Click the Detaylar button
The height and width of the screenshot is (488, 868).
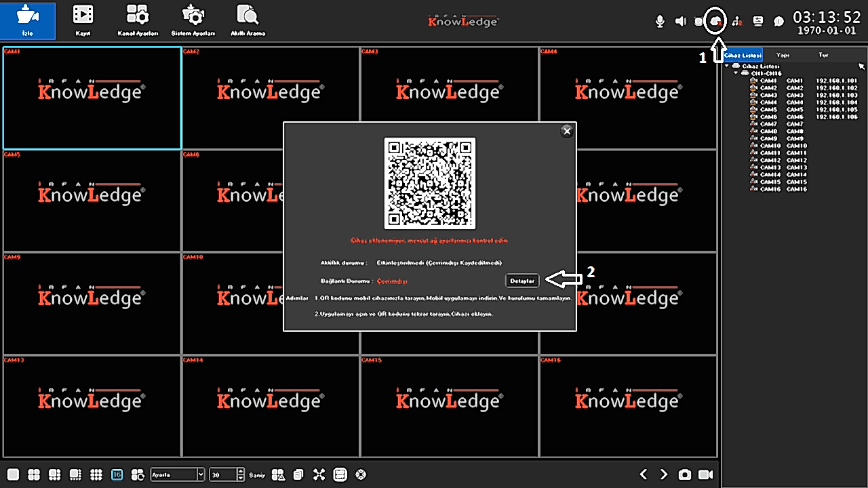(522, 281)
